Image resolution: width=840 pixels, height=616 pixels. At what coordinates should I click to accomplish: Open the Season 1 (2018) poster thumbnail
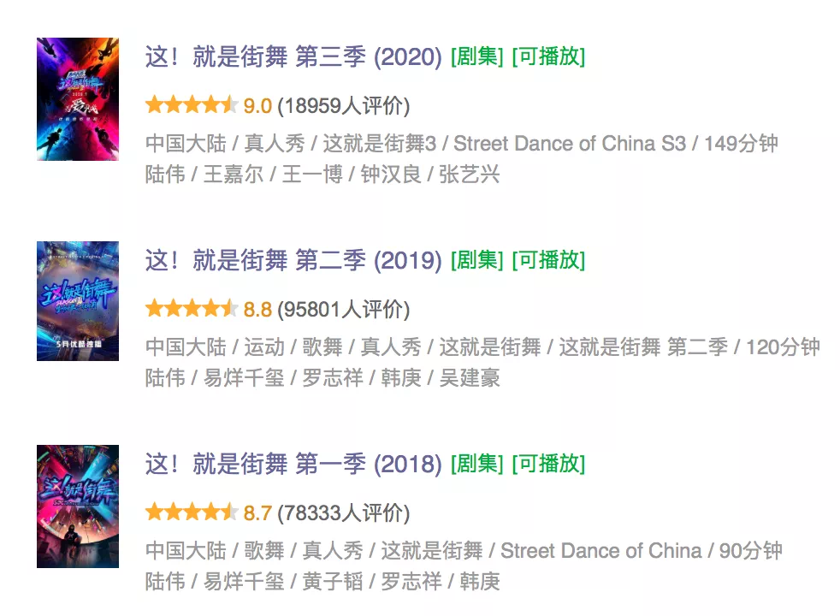(x=78, y=506)
